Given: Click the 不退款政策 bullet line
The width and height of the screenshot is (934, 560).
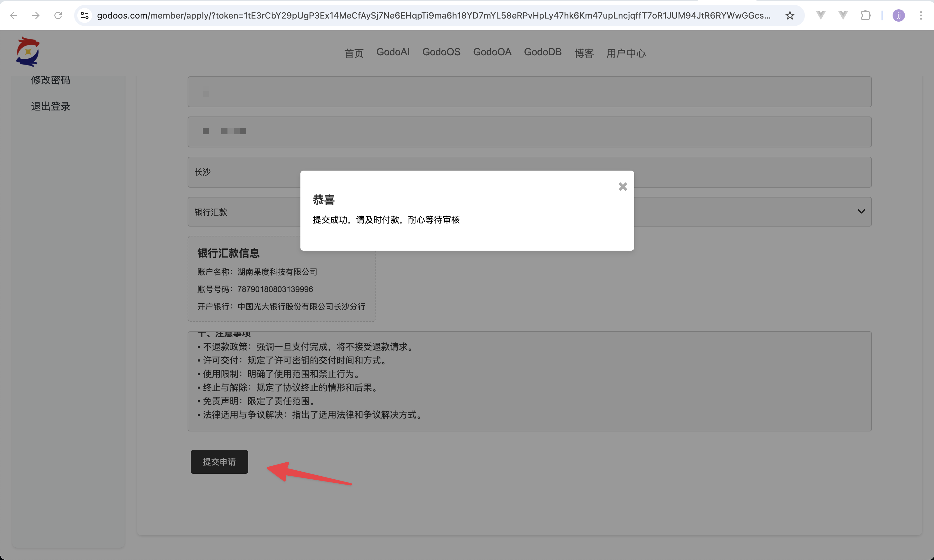Looking at the screenshot, I should (x=306, y=346).
